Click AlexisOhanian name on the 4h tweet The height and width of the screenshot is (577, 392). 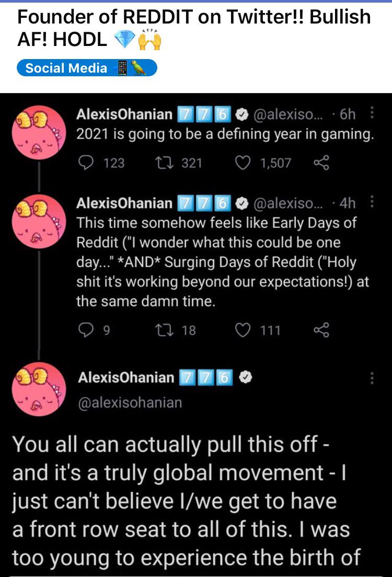coord(124,203)
